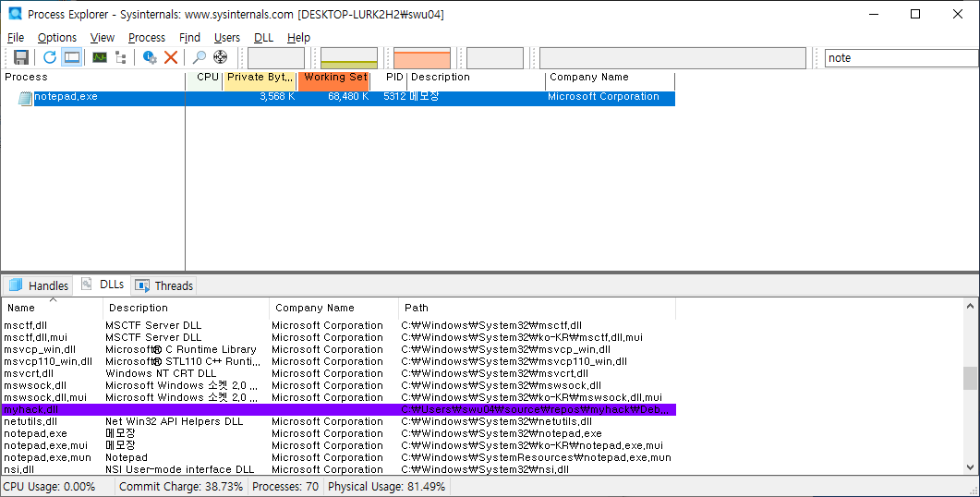Sort processes by Description column header
This screenshot has height=497, width=980.
click(x=477, y=78)
